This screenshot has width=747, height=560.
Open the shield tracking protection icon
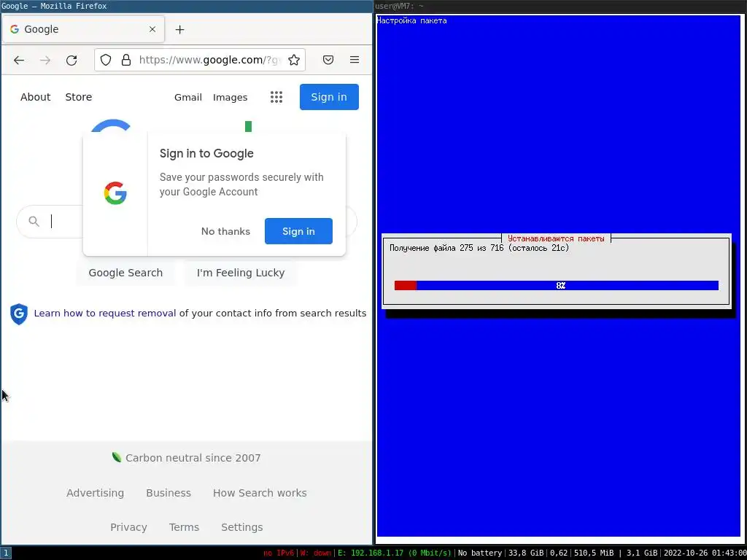106,60
